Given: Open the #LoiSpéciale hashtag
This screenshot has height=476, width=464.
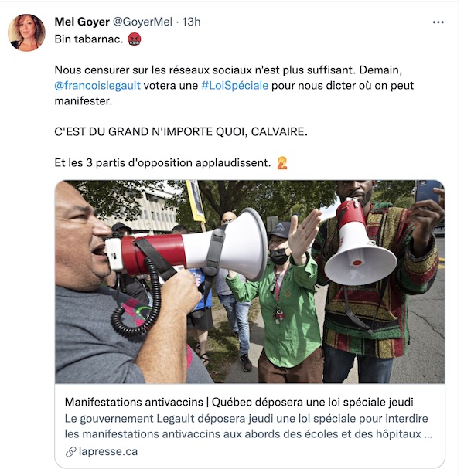Looking at the screenshot, I should pyautogui.click(x=234, y=86).
